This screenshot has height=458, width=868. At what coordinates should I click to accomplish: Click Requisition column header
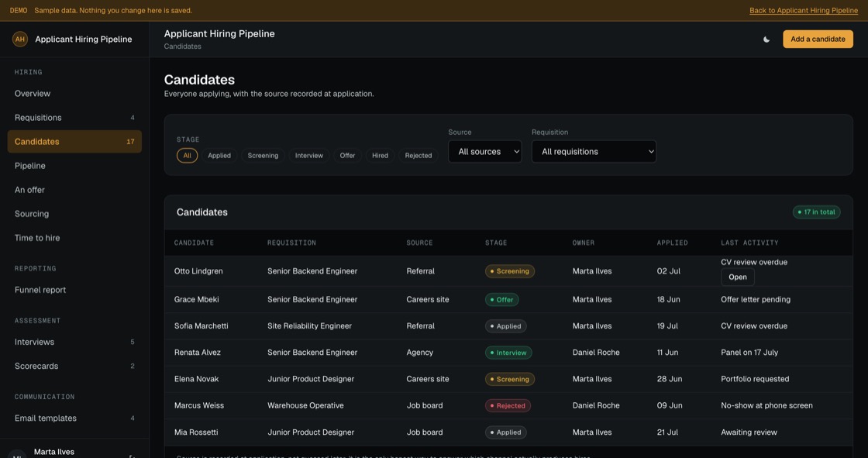point(291,243)
